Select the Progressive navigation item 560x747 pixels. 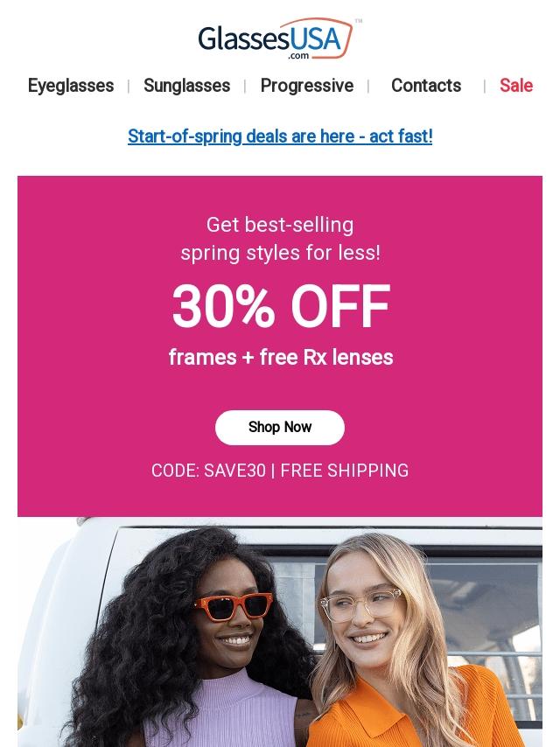(307, 86)
